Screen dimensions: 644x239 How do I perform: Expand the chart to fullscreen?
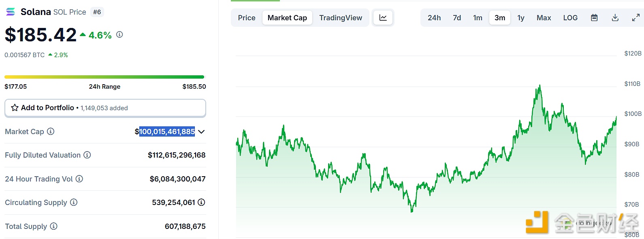pos(635,18)
